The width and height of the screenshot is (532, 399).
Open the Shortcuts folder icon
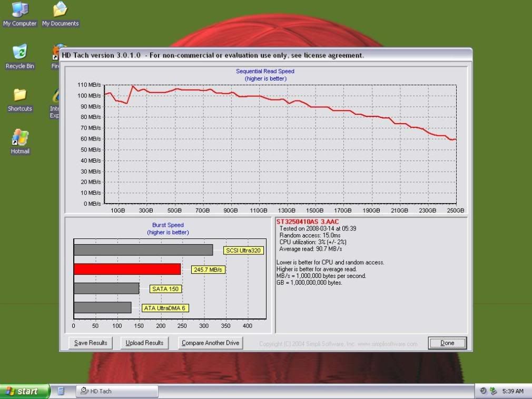pyautogui.click(x=19, y=99)
